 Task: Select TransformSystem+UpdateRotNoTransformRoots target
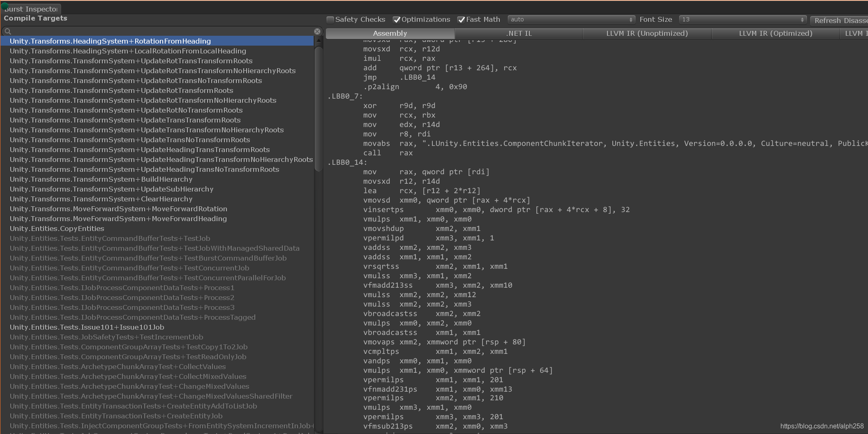[x=157, y=110]
